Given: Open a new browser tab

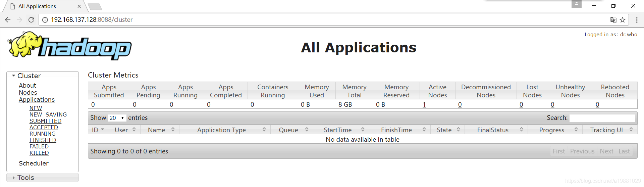Looking at the screenshot, I should pyautogui.click(x=95, y=6).
